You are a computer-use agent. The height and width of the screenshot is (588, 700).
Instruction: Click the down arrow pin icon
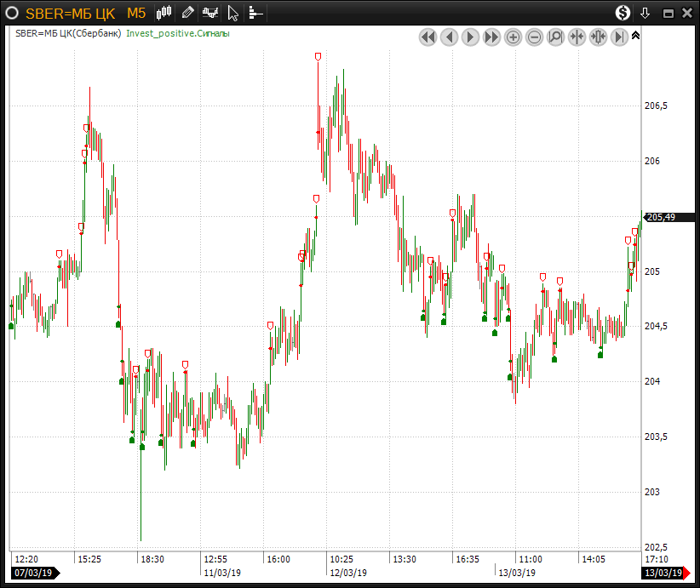[x=645, y=13]
